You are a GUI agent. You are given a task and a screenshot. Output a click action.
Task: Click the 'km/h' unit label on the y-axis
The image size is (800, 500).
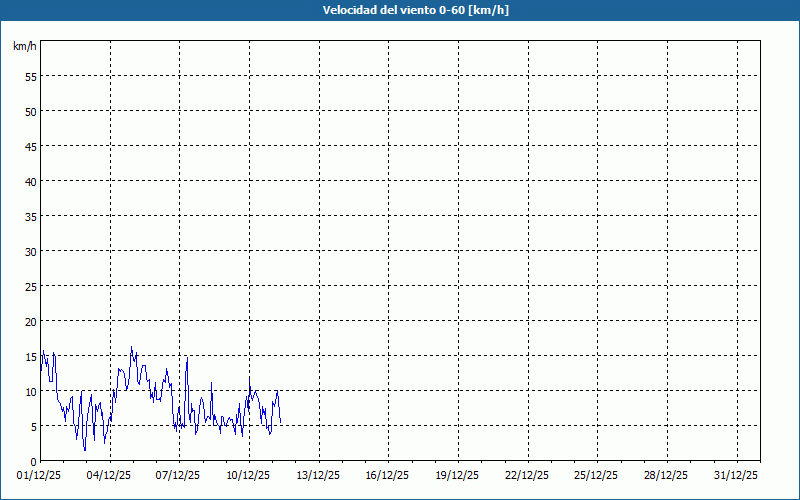tap(25, 47)
